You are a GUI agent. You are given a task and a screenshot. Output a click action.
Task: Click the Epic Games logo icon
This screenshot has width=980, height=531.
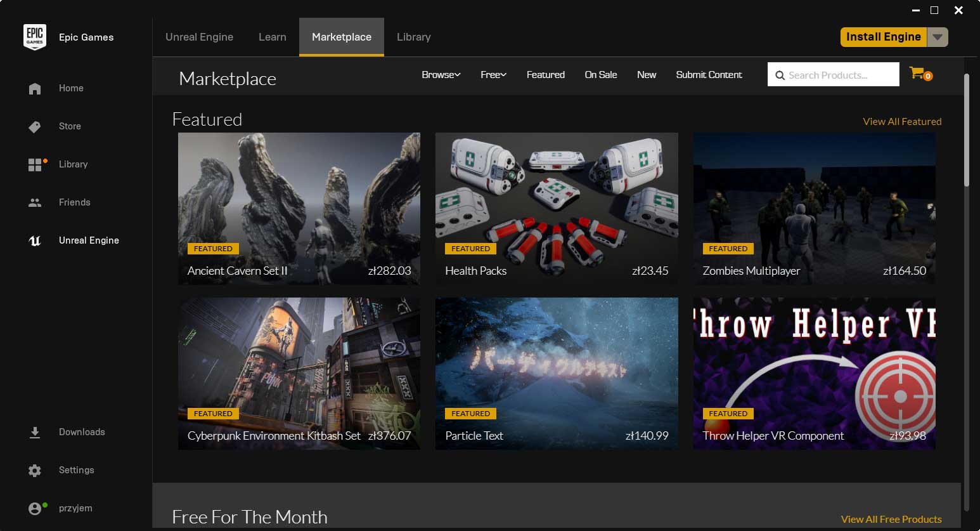tap(35, 37)
